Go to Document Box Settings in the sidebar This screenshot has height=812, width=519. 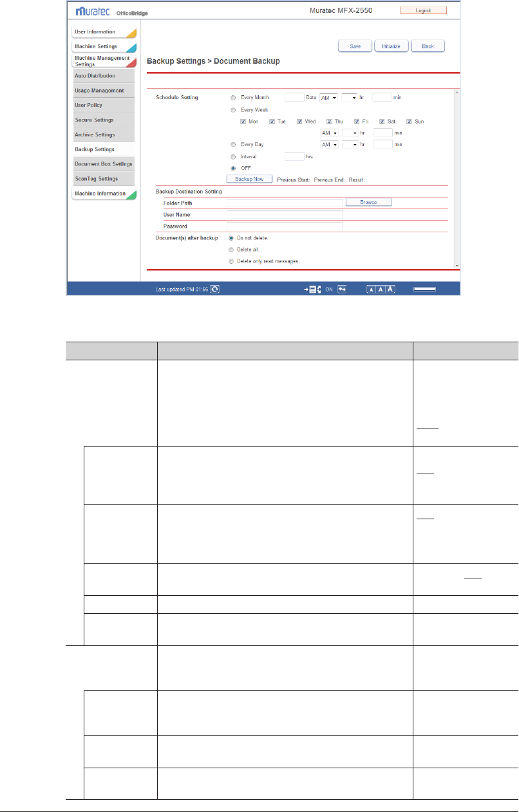pyautogui.click(x=103, y=164)
